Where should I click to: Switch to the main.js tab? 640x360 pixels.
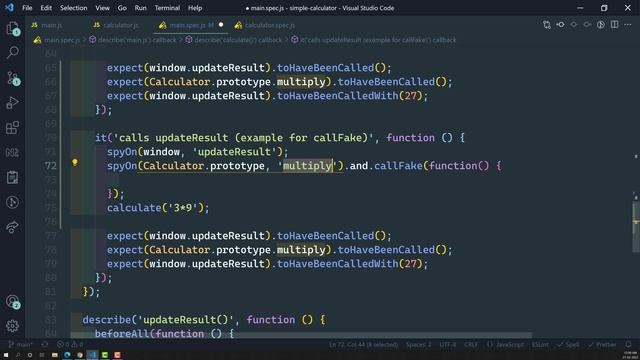point(51,25)
